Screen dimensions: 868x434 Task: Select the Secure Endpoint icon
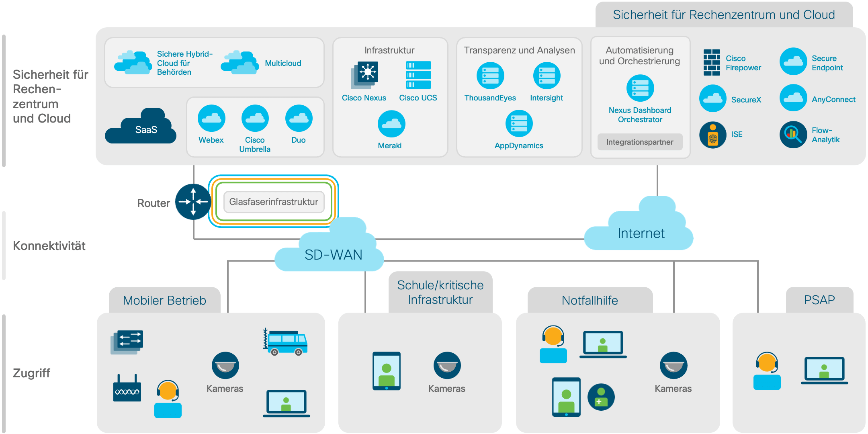(793, 61)
